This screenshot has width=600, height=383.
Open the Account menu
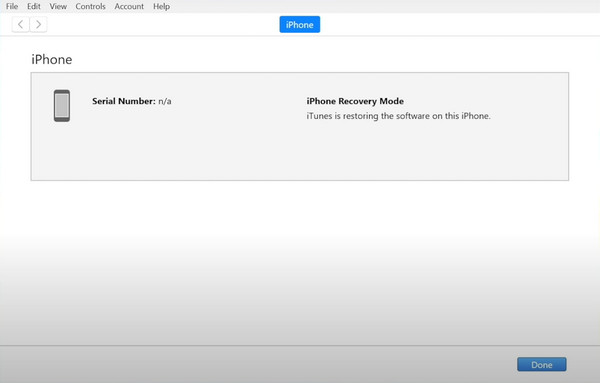129,7
